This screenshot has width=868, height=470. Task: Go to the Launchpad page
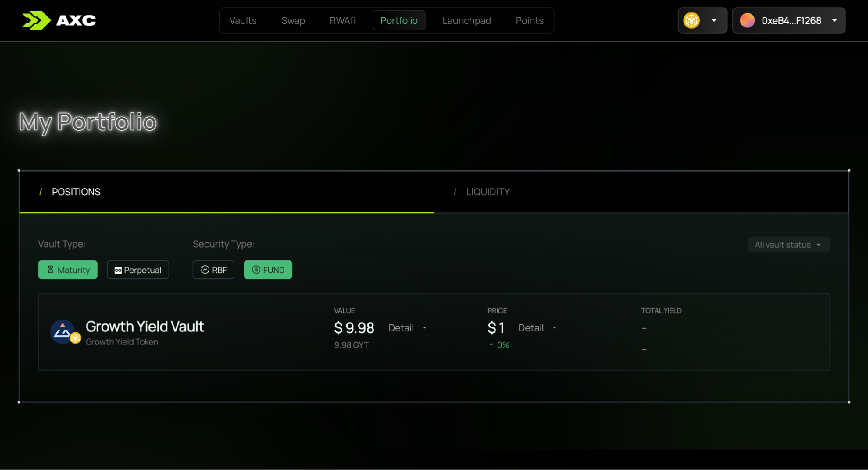467,21
